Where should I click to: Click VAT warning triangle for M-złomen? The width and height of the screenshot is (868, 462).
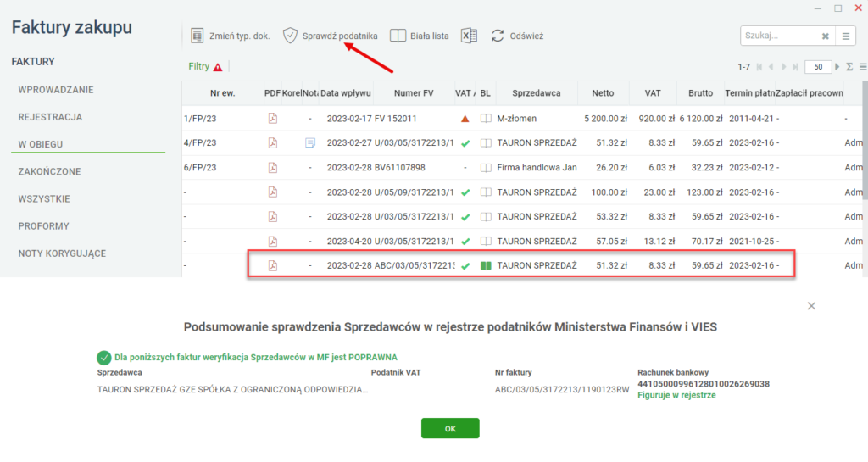pos(465,119)
